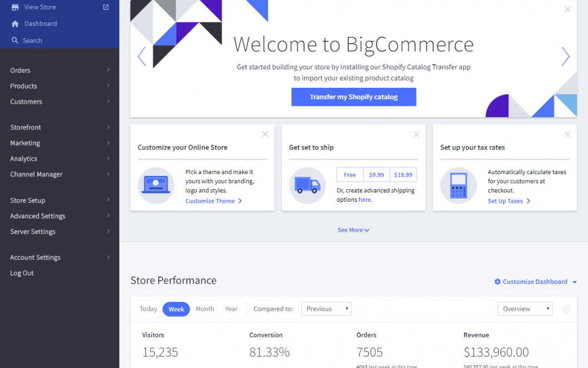Close the Set up your tax rates card
This screenshot has height=368, width=588.
tap(567, 134)
